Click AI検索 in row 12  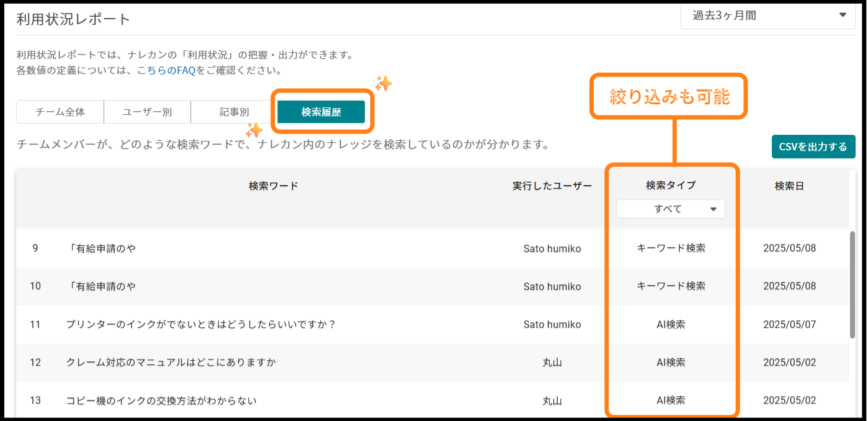pyautogui.click(x=671, y=363)
